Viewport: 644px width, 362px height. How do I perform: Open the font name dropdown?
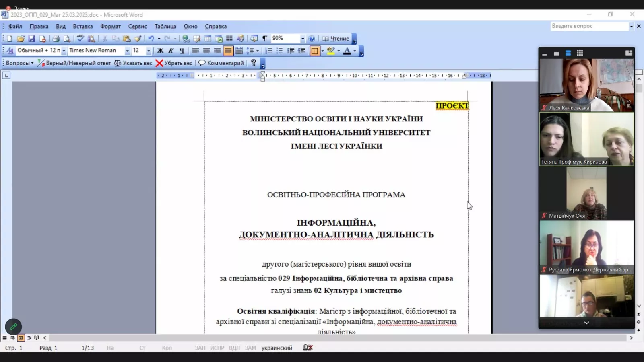127,51
